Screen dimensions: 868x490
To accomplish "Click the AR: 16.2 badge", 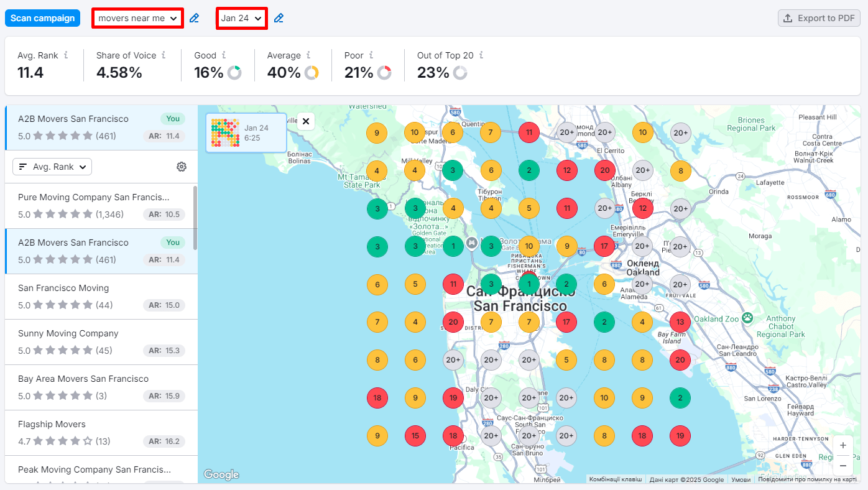I will coord(164,441).
